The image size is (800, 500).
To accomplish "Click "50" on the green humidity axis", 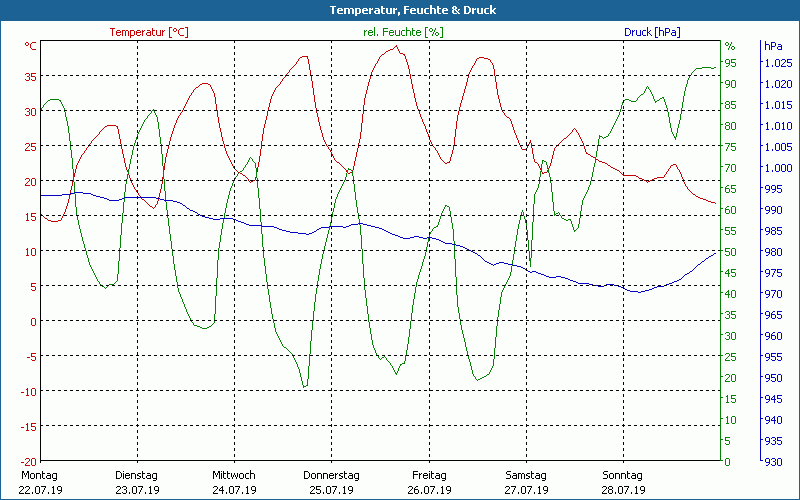I will pyautogui.click(x=731, y=252).
